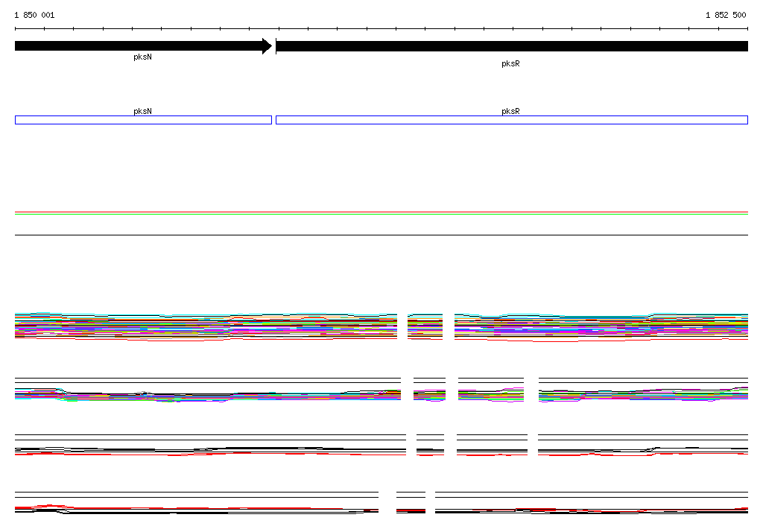Screen dimensions: 763x532
Task: Click the pksR black gene bar
Action: click(x=512, y=46)
